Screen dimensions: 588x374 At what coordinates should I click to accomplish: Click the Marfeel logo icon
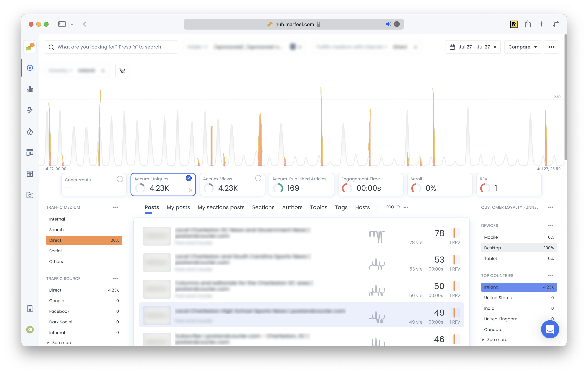[30, 46]
